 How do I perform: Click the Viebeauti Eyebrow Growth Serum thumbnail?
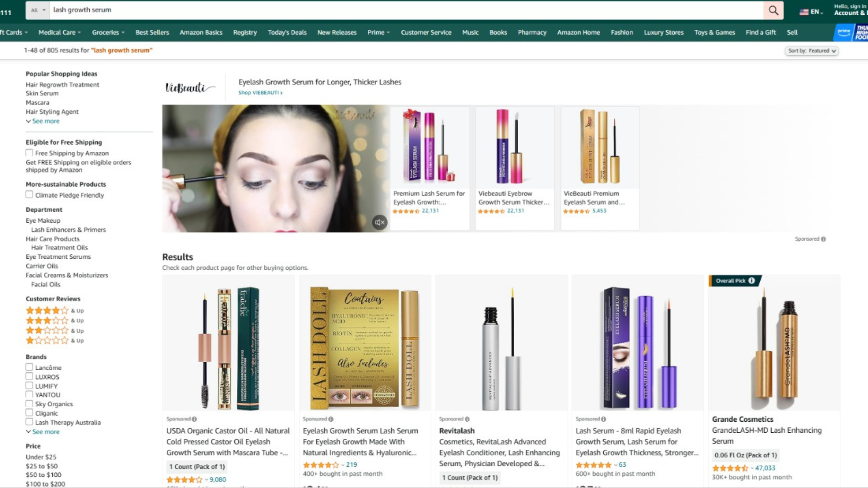515,147
